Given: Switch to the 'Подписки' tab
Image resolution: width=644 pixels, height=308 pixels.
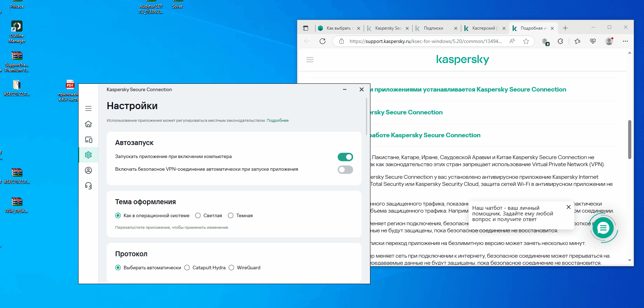Looking at the screenshot, I should [x=436, y=28].
